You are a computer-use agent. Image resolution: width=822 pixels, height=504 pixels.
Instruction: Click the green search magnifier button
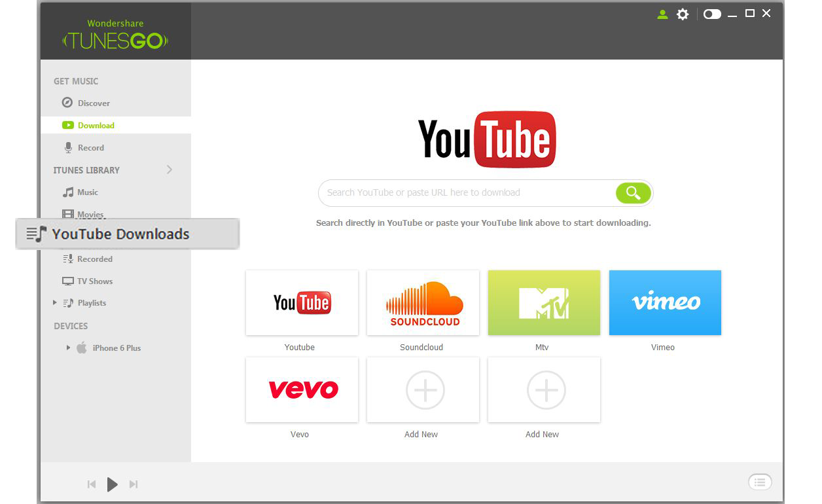[633, 193]
